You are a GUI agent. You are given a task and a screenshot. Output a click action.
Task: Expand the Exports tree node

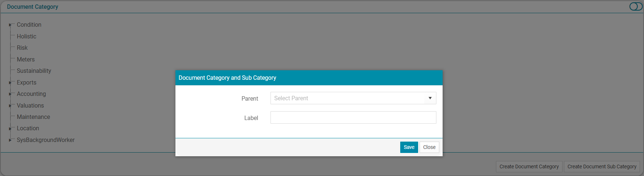(10, 83)
